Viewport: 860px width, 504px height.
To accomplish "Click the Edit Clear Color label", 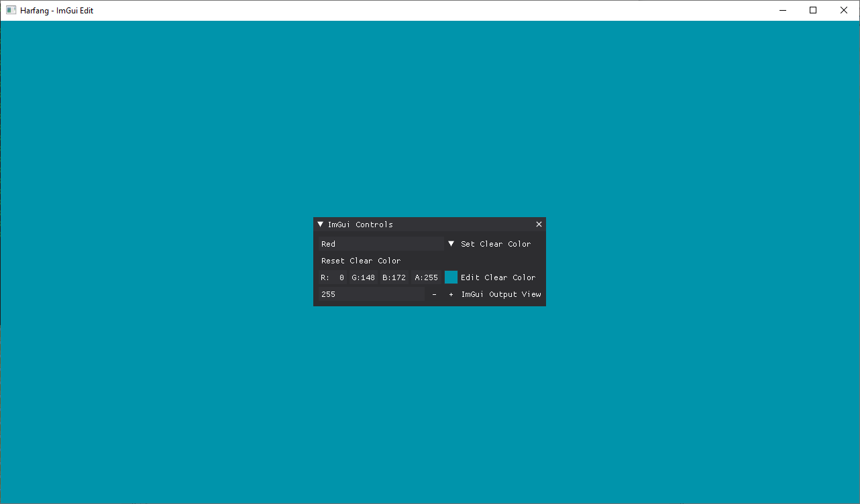I will click(498, 277).
